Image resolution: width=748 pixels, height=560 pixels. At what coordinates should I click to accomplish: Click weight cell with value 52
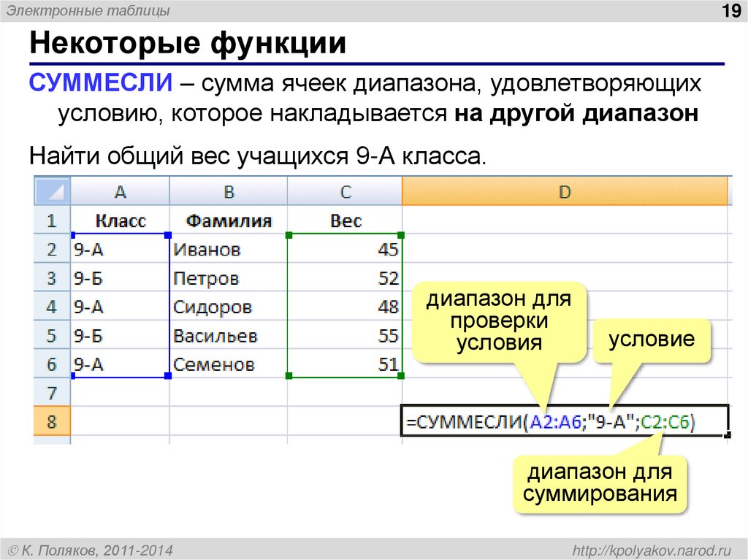coord(345,277)
